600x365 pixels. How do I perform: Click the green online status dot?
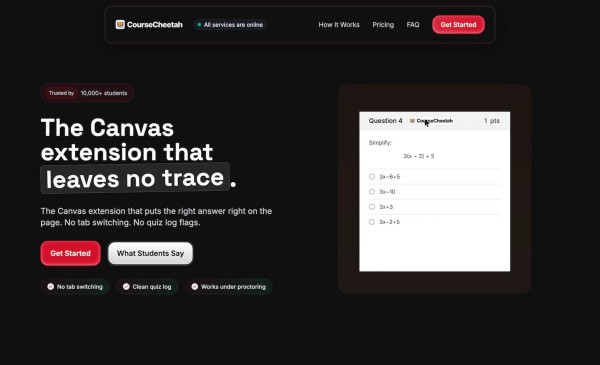click(x=199, y=24)
